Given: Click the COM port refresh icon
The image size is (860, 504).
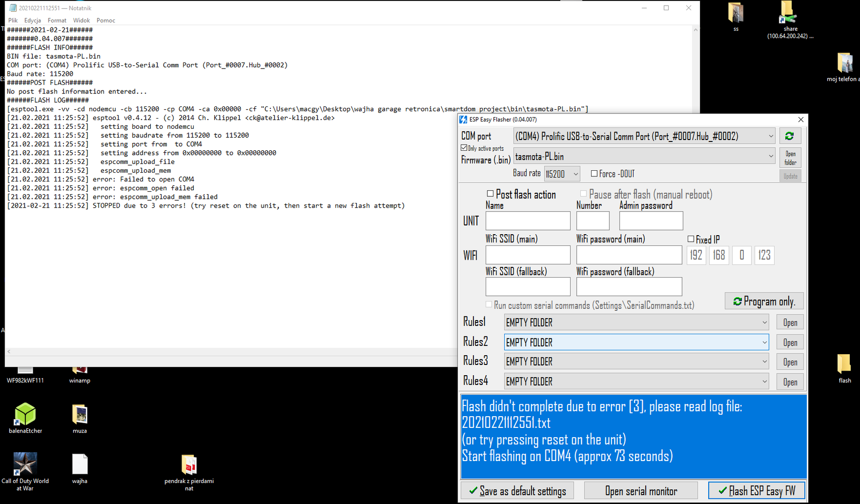Looking at the screenshot, I should [x=790, y=136].
